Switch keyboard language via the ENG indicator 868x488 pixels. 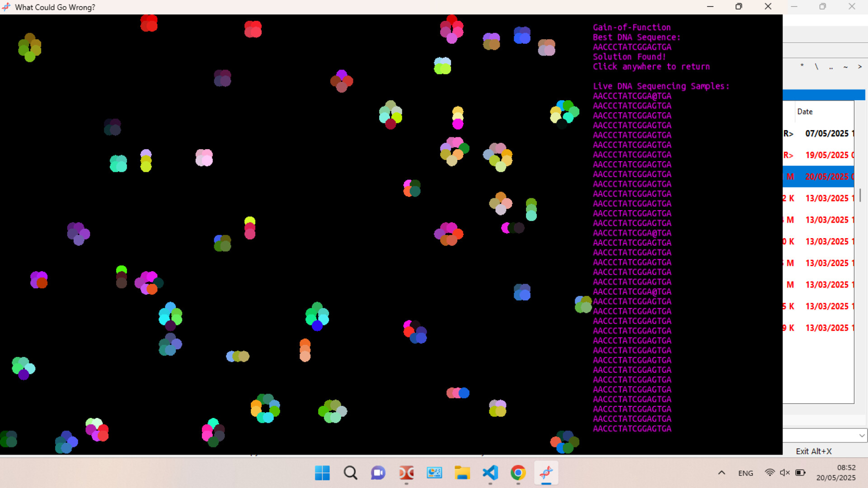tap(746, 473)
